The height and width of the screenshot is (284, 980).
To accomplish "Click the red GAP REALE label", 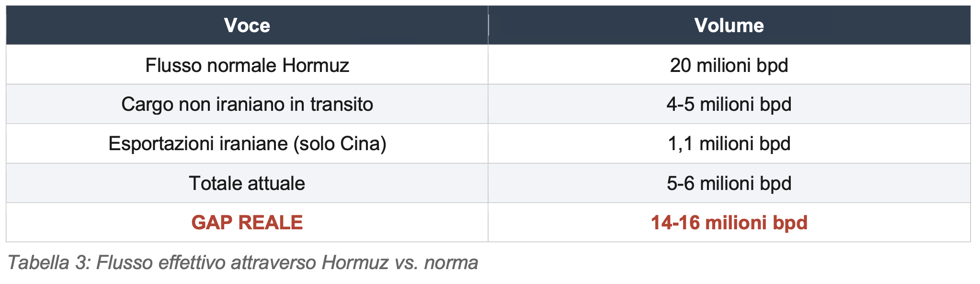I will [247, 223].
